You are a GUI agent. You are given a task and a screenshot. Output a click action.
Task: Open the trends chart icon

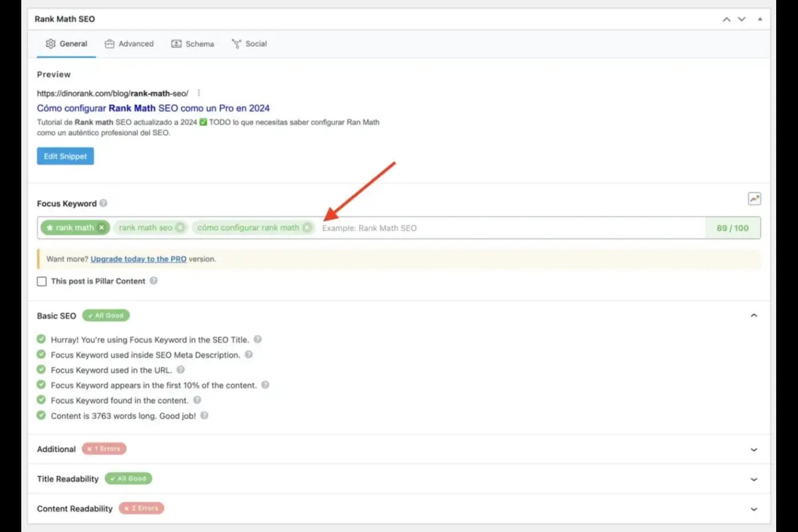(754, 199)
